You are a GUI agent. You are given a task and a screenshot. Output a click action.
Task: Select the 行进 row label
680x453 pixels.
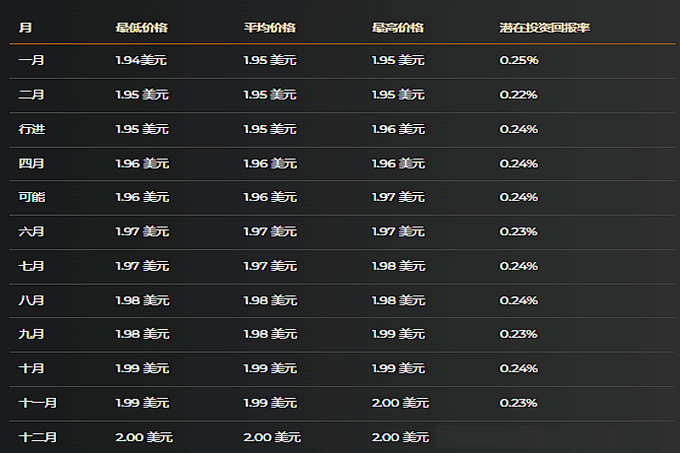click(x=31, y=129)
